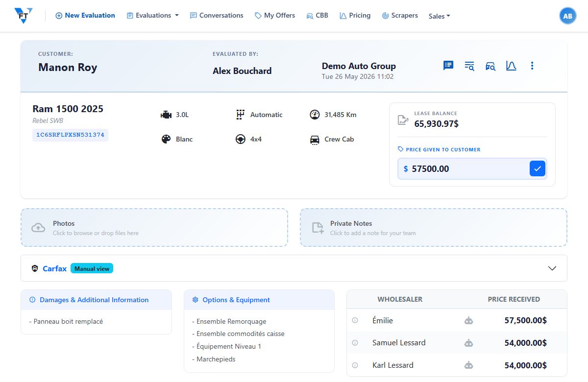Click the gear icon beside Options & Equipment
Image resolution: width=588 pixels, height=382 pixels.
click(x=195, y=300)
